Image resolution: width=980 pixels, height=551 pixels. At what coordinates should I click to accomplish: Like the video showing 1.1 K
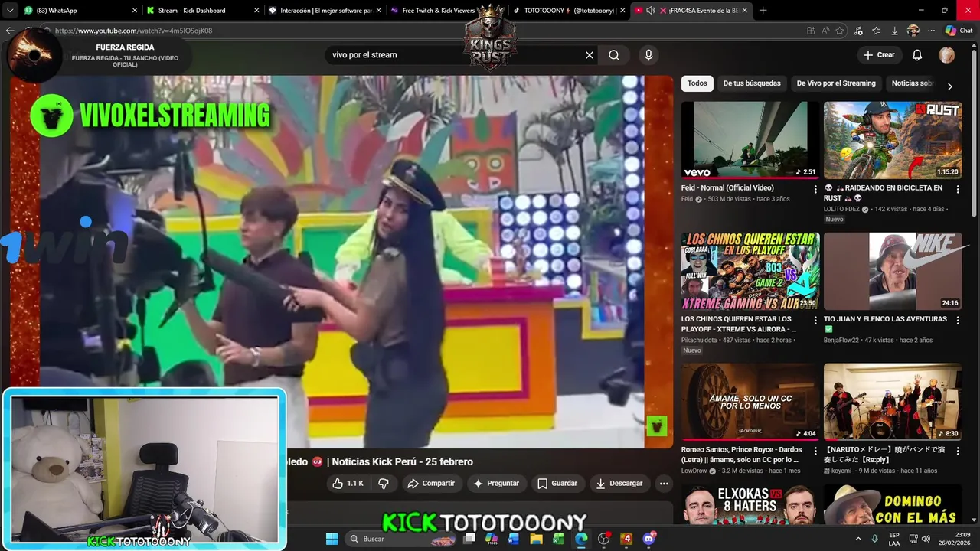[348, 484]
